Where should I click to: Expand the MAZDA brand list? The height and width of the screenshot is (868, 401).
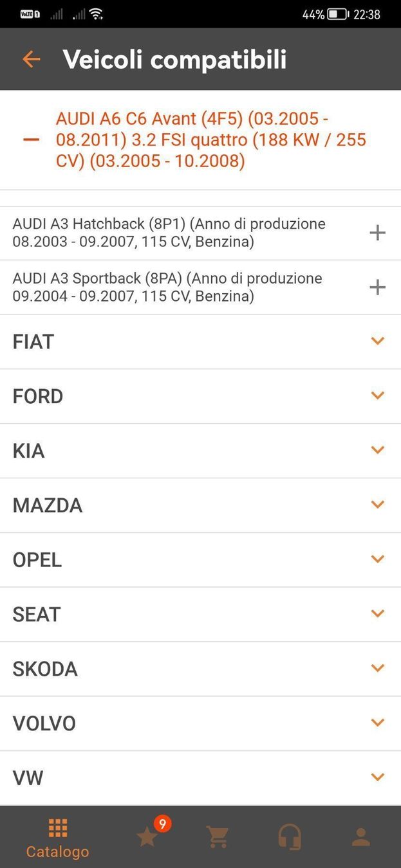coord(377,505)
